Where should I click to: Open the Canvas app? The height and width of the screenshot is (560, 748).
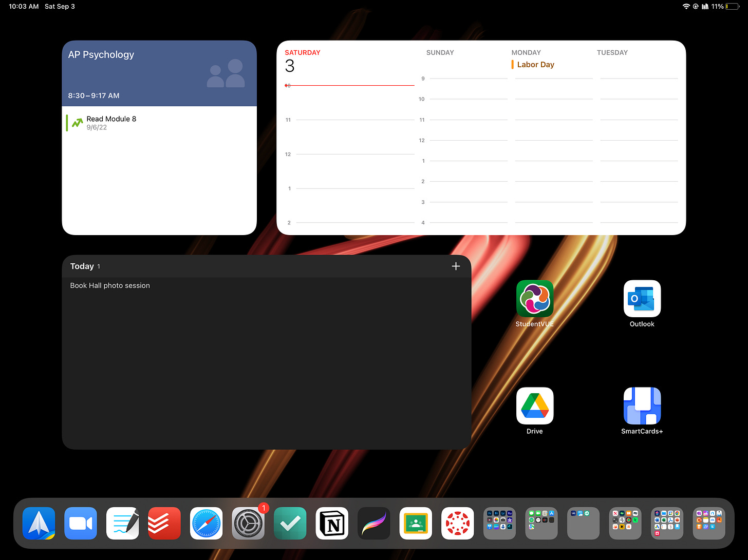(x=457, y=523)
